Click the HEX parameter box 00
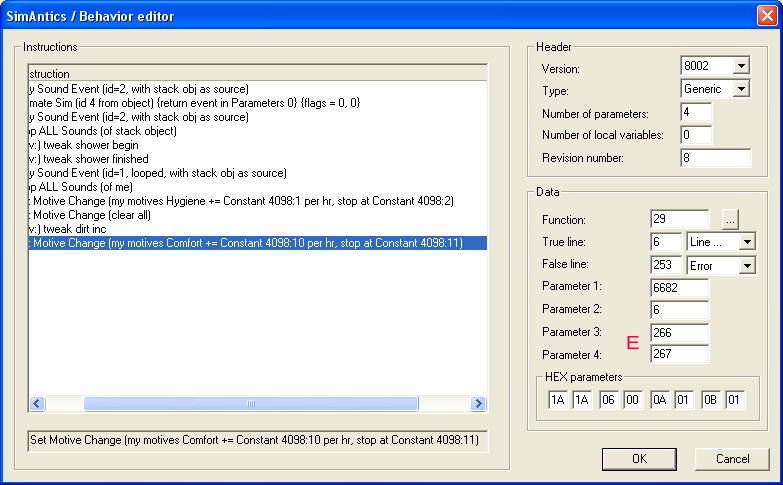The height and width of the screenshot is (485, 783). (633, 400)
